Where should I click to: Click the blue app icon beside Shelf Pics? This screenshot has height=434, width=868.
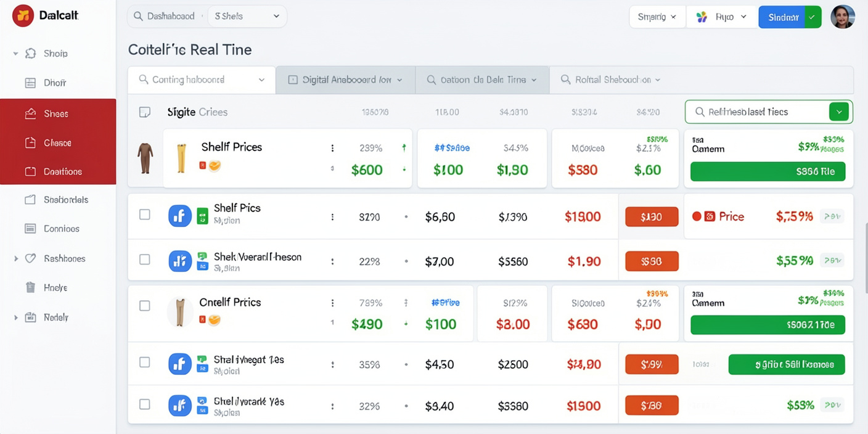(x=179, y=216)
